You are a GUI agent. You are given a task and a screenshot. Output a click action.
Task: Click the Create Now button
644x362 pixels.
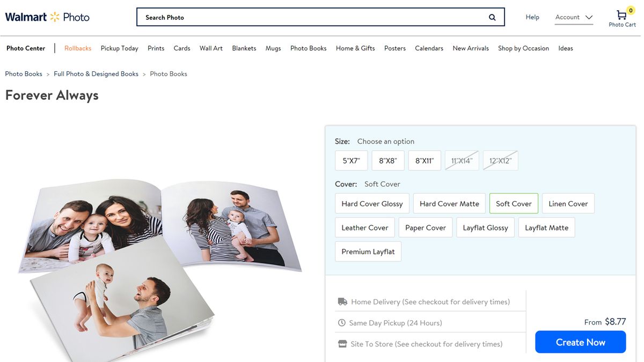[x=580, y=342]
